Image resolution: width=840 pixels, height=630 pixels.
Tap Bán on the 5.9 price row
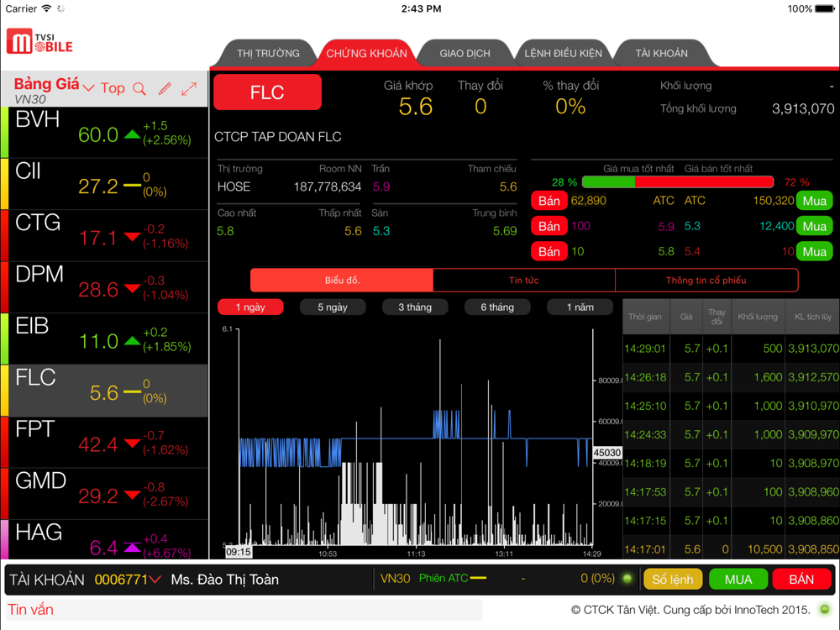549,226
